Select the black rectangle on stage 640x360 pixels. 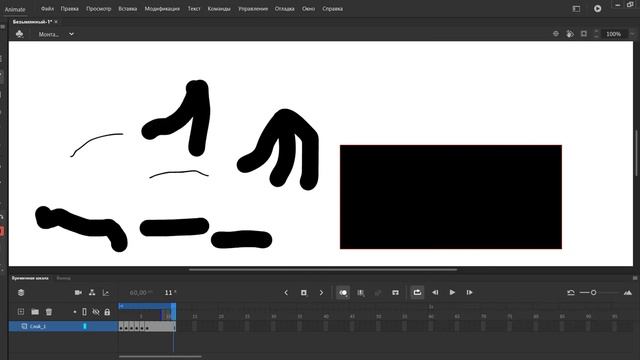tap(451, 197)
